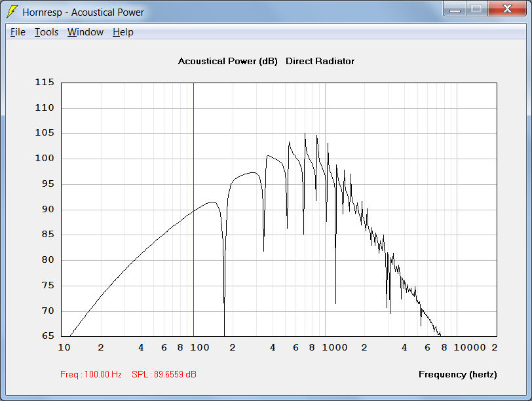Open the Tools menu
The width and height of the screenshot is (532, 401).
[x=47, y=32]
